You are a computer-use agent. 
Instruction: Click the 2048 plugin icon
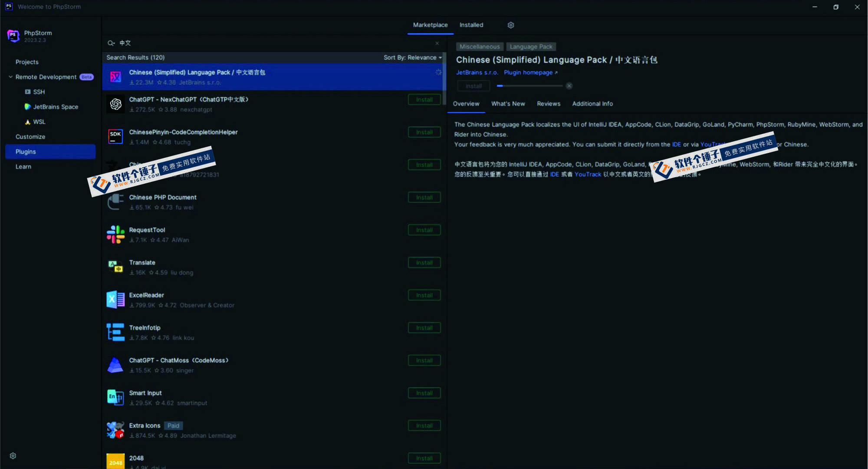coord(115,461)
